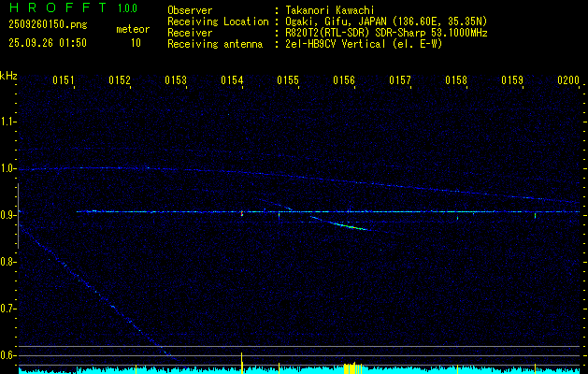588x374 pixels.
Task: Click the Observer field label
Action: pyautogui.click(x=190, y=10)
